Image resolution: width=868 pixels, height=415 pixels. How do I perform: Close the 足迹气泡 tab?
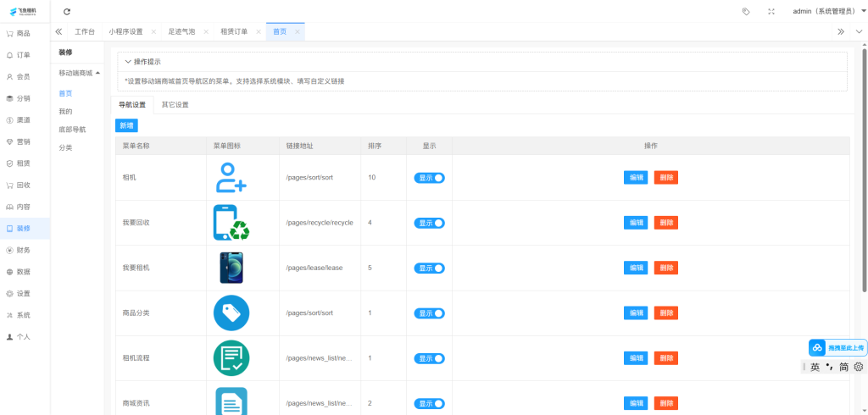pyautogui.click(x=206, y=32)
